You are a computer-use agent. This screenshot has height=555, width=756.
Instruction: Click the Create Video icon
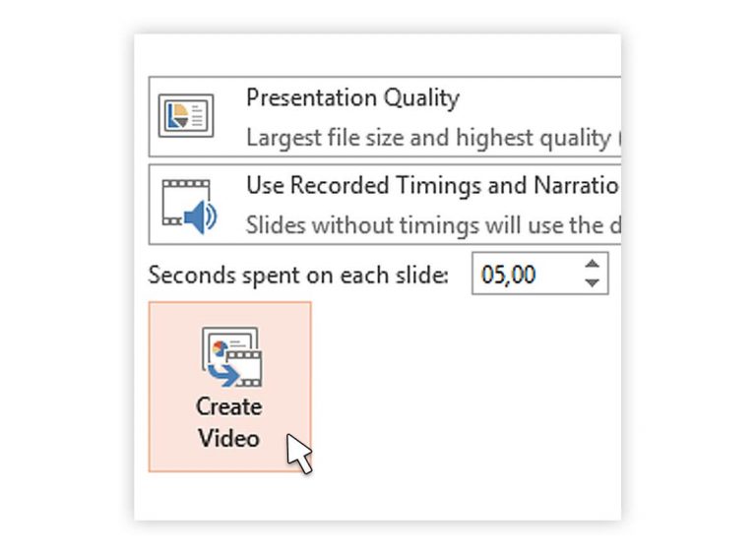pyautogui.click(x=230, y=357)
